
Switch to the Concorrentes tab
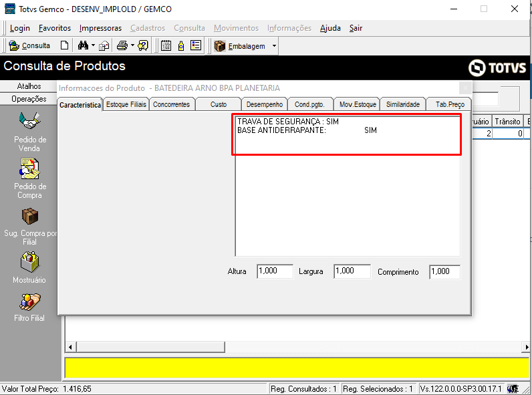[x=171, y=104]
